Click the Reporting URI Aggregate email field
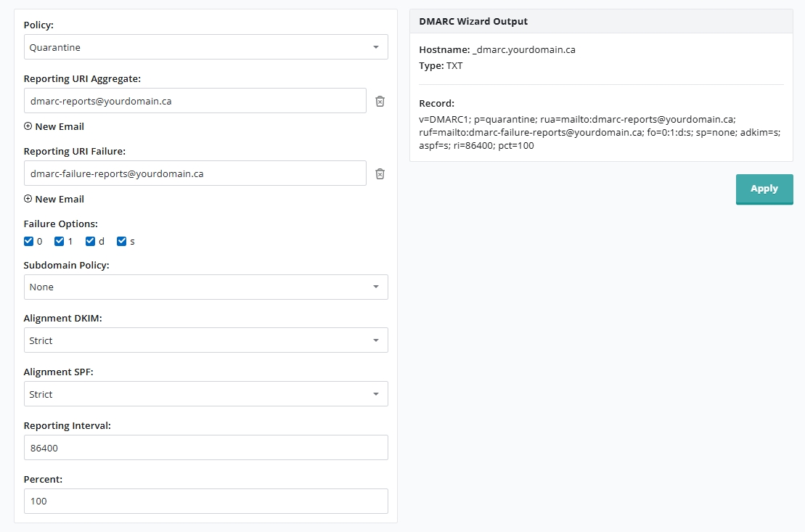805x532 pixels. coord(195,102)
